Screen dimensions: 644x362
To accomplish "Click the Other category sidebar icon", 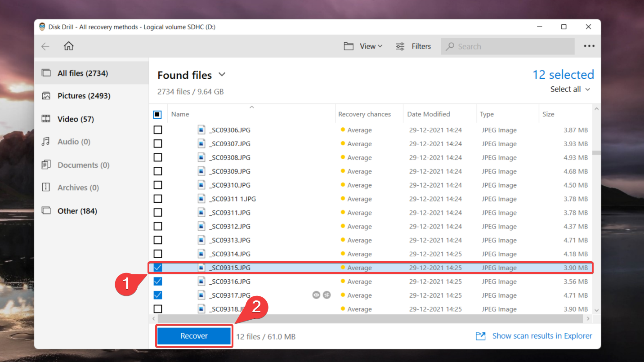I will click(46, 210).
